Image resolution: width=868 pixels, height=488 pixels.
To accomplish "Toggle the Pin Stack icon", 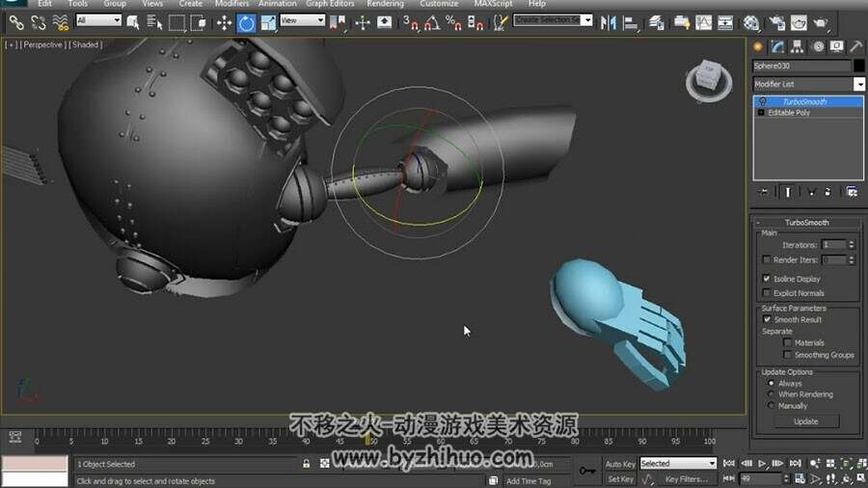I will [x=764, y=192].
